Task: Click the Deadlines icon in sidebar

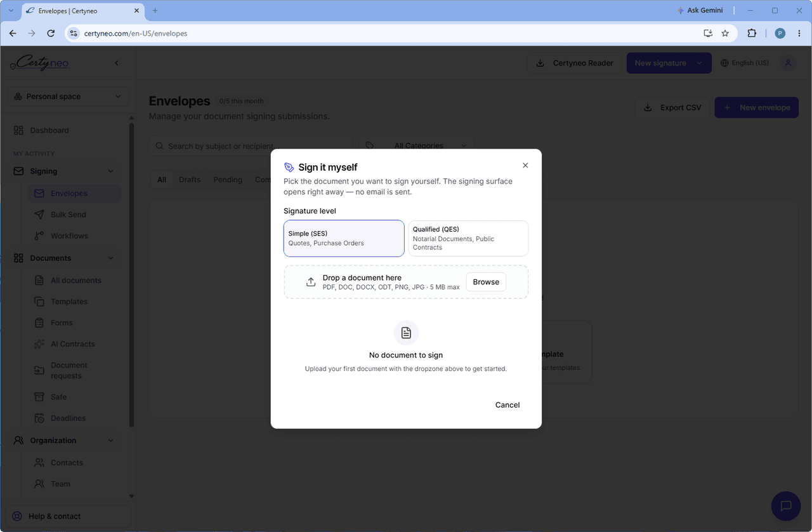Action: click(x=39, y=418)
